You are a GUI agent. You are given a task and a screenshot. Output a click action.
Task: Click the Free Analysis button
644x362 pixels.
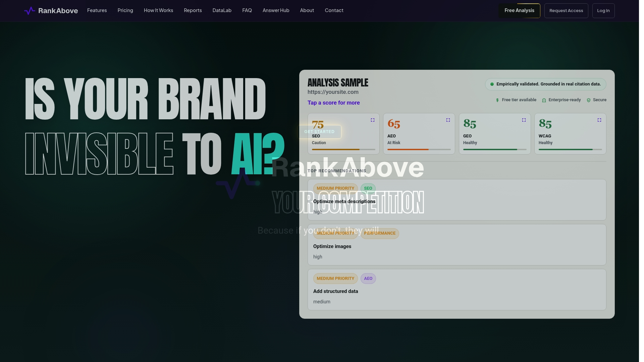click(519, 11)
